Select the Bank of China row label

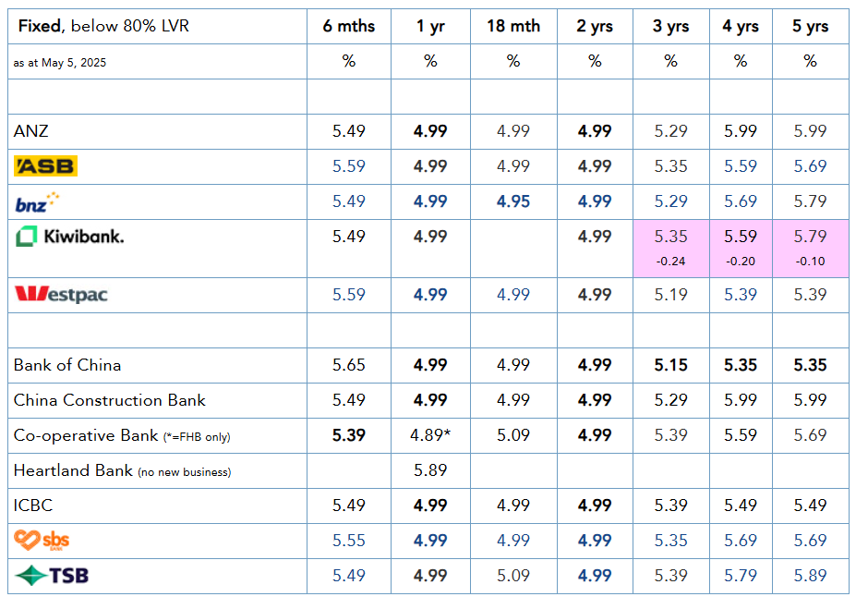(67, 365)
